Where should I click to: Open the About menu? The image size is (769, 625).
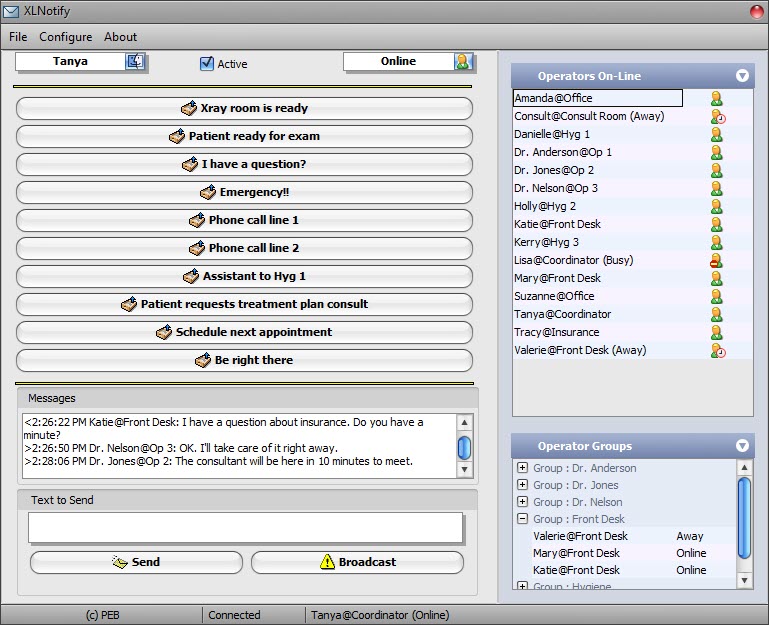(121, 37)
